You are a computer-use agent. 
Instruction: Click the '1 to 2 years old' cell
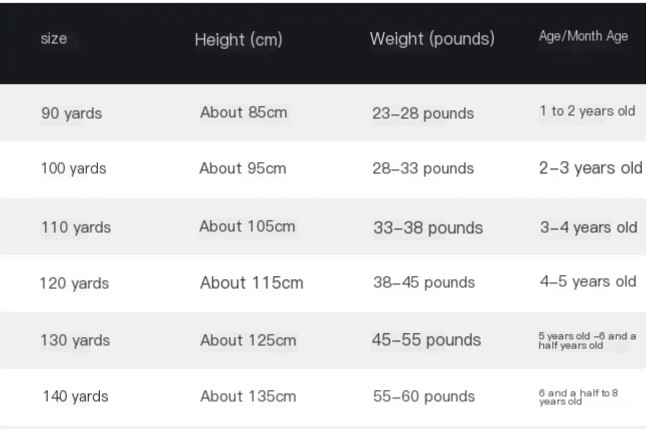tap(587, 111)
